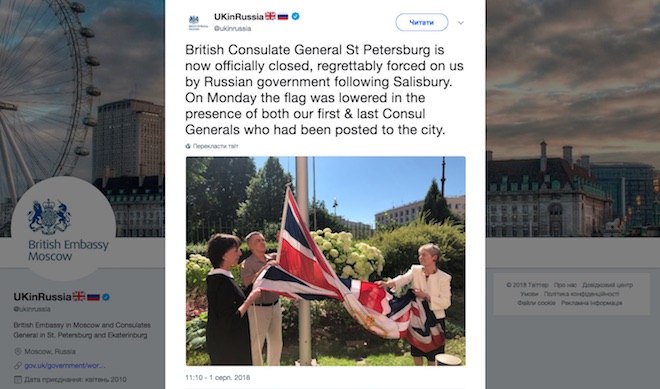Open the flag-lowering photo in the tweet
This screenshot has height=389, width=660.
(326, 261)
